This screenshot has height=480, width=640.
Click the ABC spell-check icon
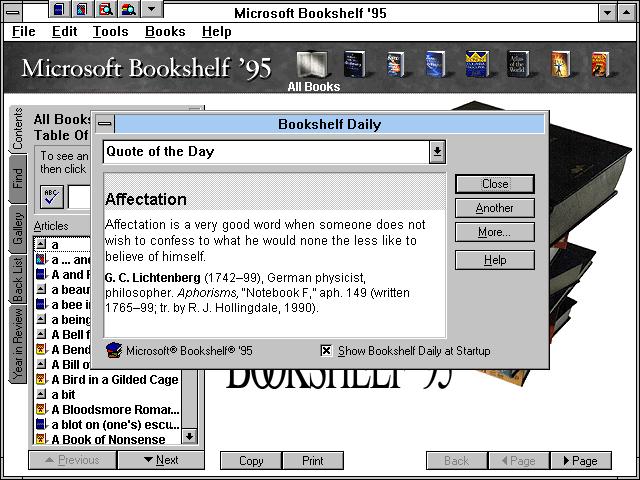pos(52,197)
